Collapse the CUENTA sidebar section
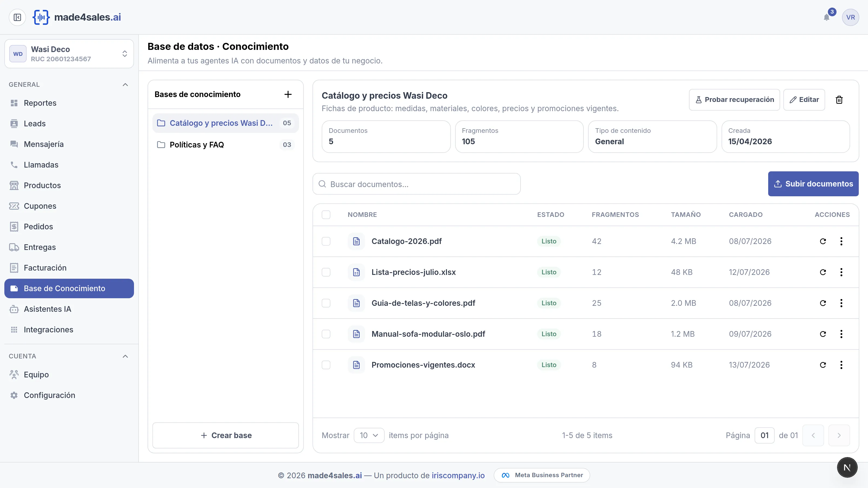The height and width of the screenshot is (488, 868). [x=125, y=356]
